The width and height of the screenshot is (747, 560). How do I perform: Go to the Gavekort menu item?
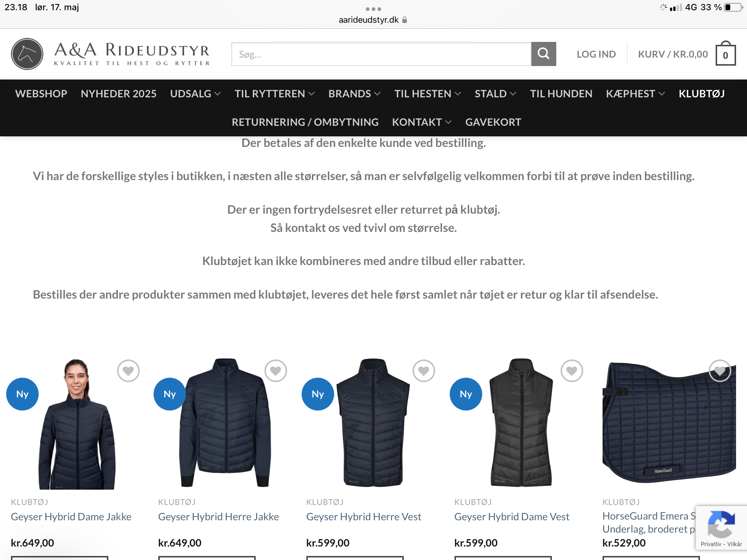493,122
